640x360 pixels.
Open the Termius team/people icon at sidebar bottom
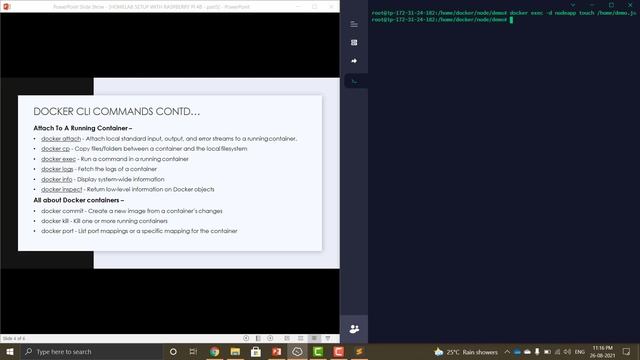click(x=354, y=329)
